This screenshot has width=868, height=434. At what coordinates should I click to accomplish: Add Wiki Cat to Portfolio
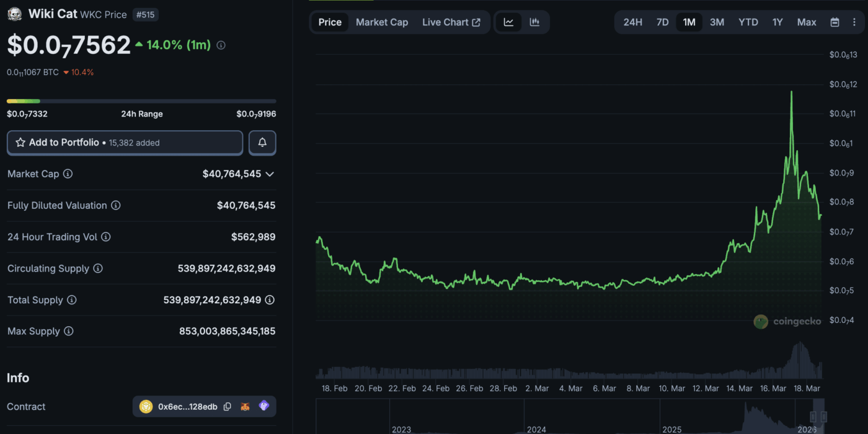tap(125, 143)
